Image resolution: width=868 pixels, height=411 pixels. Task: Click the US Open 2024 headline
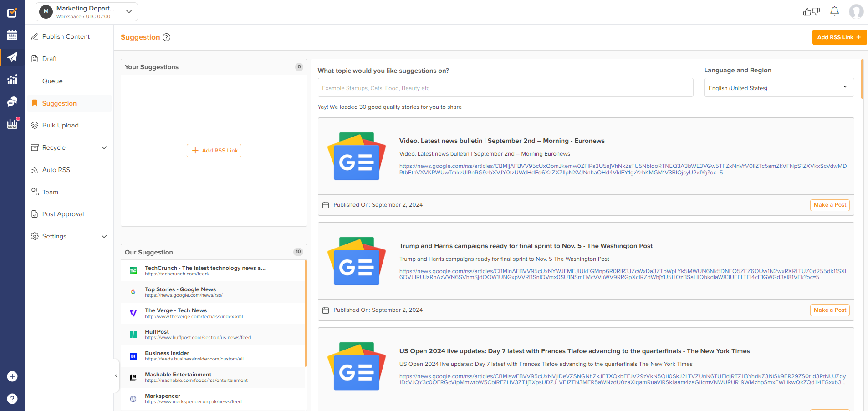tap(574, 351)
